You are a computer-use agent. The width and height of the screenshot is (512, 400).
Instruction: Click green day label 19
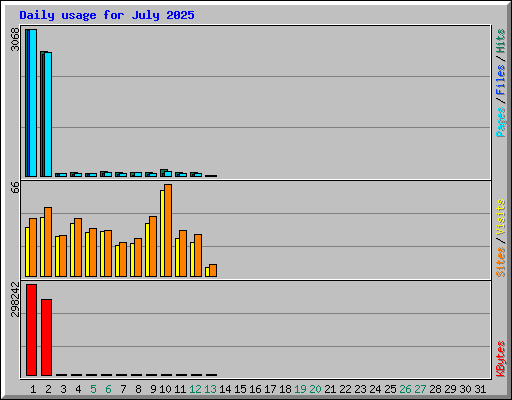coord(300,389)
